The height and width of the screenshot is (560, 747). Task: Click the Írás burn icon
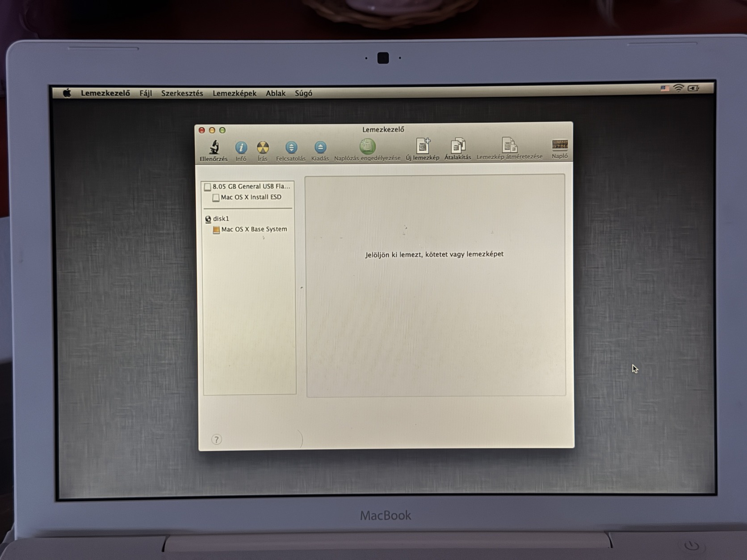click(x=263, y=147)
